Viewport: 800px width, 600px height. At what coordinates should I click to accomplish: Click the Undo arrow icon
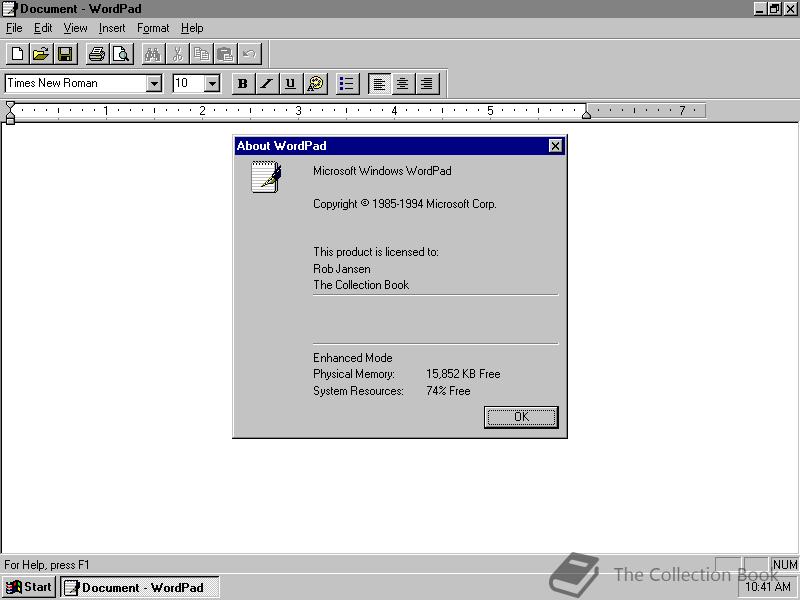pyautogui.click(x=249, y=54)
